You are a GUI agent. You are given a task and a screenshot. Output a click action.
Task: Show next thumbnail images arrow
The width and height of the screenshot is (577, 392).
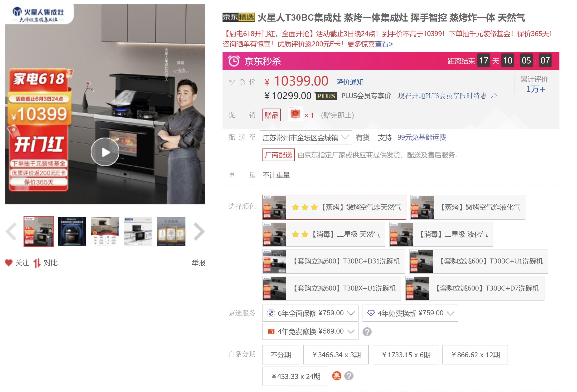point(199,231)
